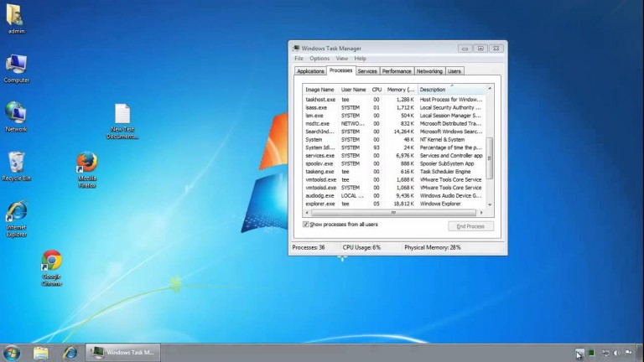This screenshot has width=644, height=362.
Task: Select the System Idl... process row
Action: click(x=394, y=147)
